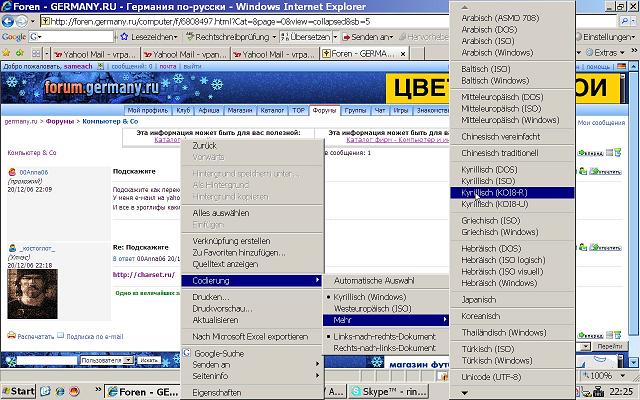Open the Extras toolbar menu

tap(606, 53)
